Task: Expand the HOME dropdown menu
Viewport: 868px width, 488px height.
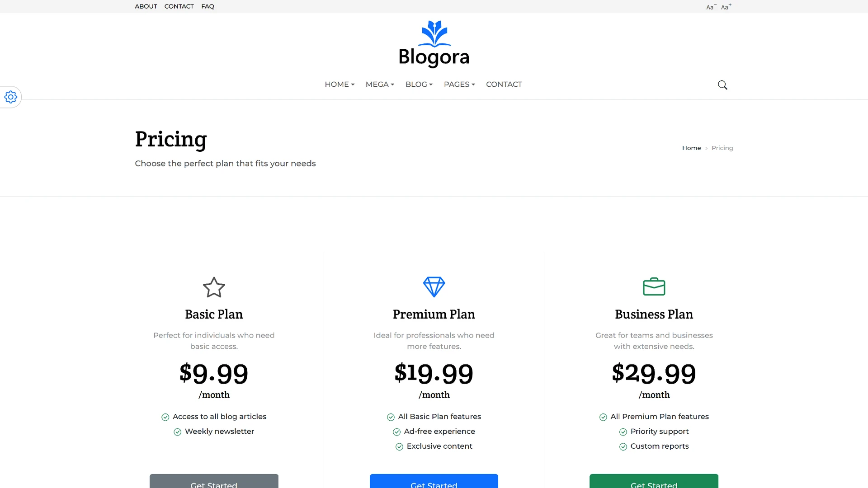Action: pyautogui.click(x=340, y=84)
